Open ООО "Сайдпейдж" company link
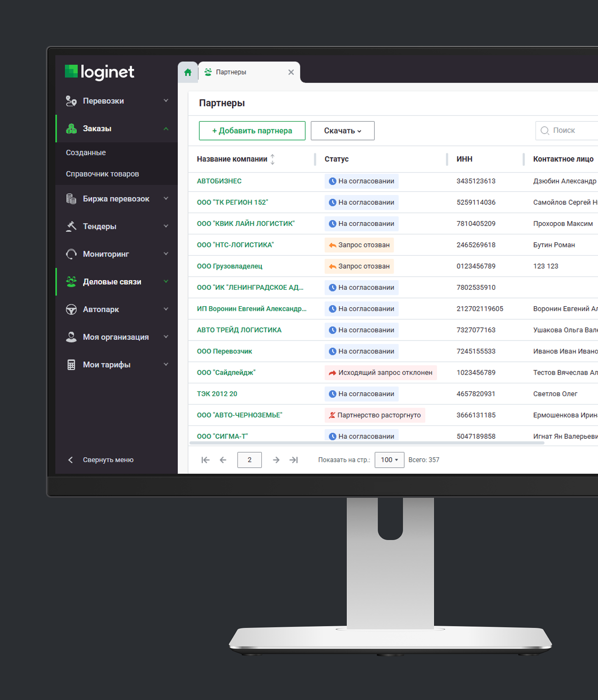 point(226,373)
